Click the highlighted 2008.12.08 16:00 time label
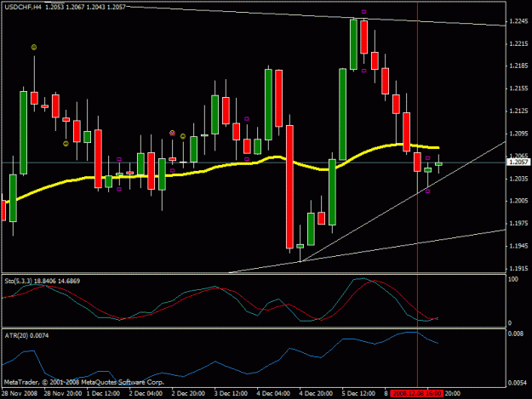Image resolution: width=532 pixels, height=399 pixels. pos(417,394)
